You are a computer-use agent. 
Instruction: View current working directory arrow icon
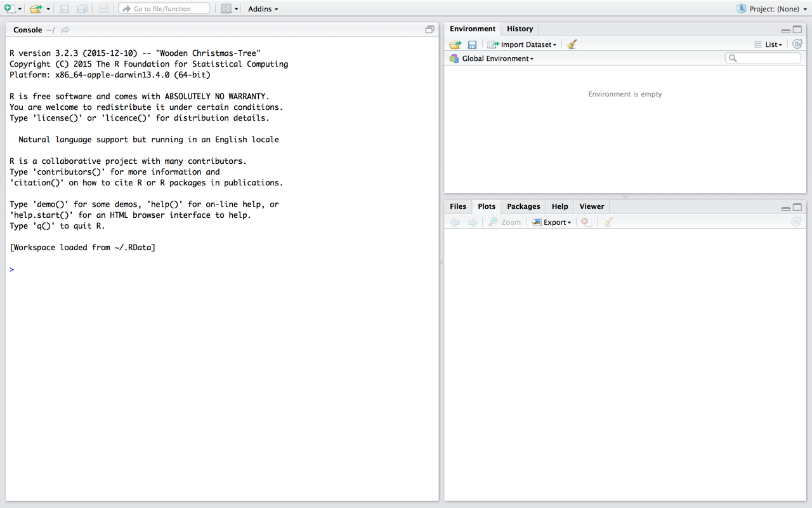[65, 30]
